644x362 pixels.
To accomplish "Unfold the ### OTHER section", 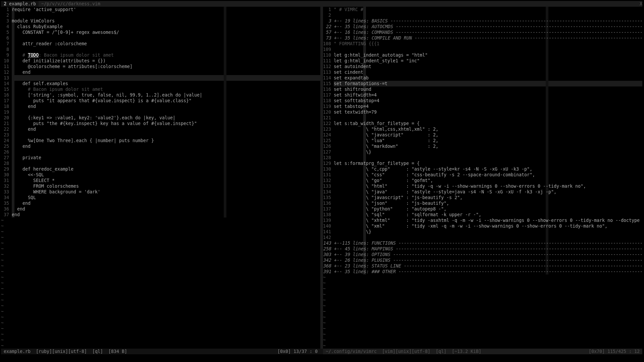I will point(383,271).
